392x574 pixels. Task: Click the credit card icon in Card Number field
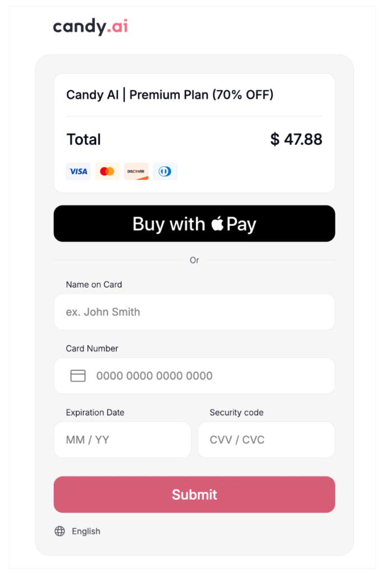[x=78, y=376]
